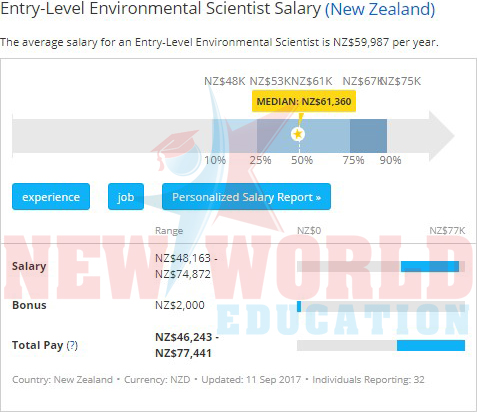Open the Personalized Salary Report
The width and height of the screenshot is (477, 412).
point(246,197)
